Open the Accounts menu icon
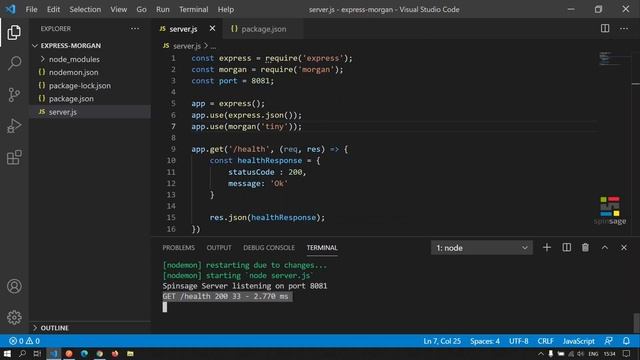Image resolution: width=640 pixels, height=360 pixels. pos(14,286)
